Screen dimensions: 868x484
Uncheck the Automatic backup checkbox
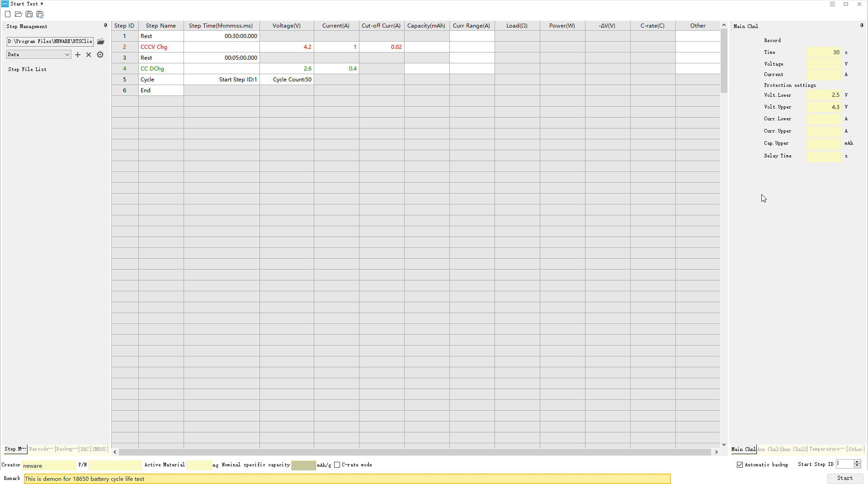click(x=740, y=465)
